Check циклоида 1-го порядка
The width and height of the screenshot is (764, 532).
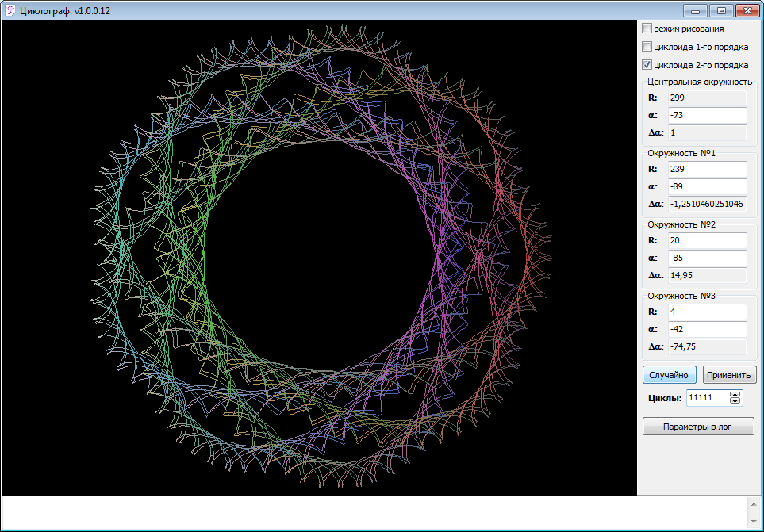point(647,46)
